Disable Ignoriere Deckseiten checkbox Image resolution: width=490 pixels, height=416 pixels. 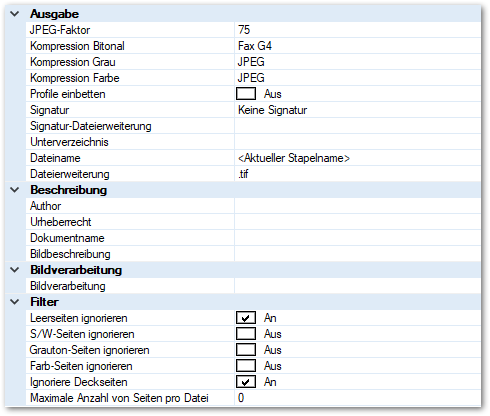click(246, 382)
